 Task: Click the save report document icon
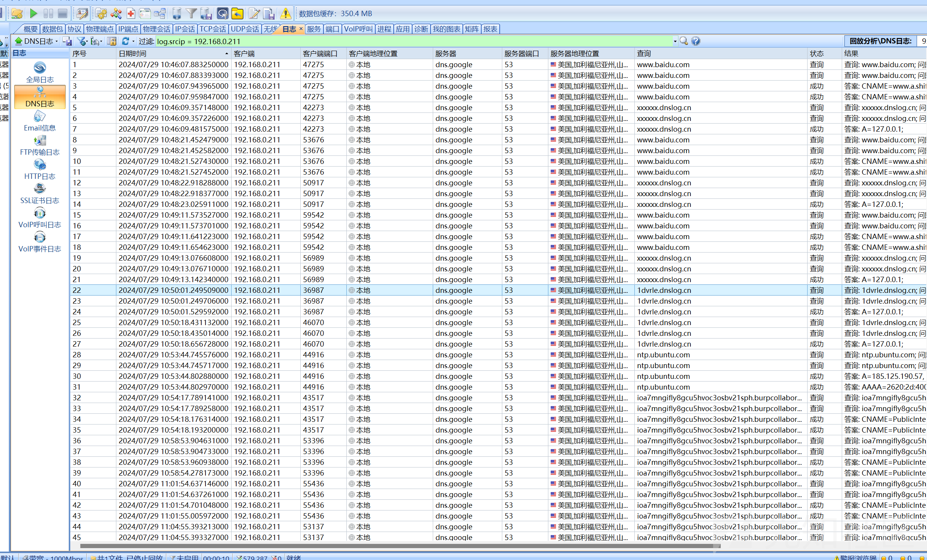[x=269, y=14]
